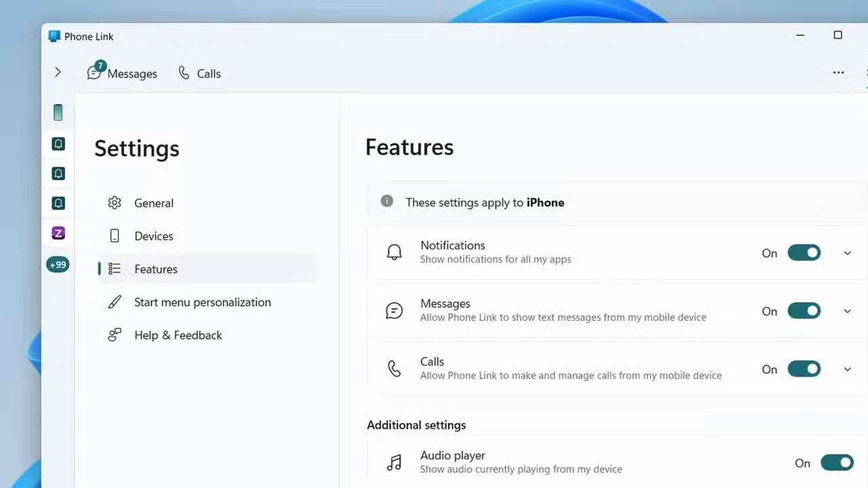Image resolution: width=868 pixels, height=488 pixels.
Task: Expand the Notifications settings chevron
Action: point(847,253)
